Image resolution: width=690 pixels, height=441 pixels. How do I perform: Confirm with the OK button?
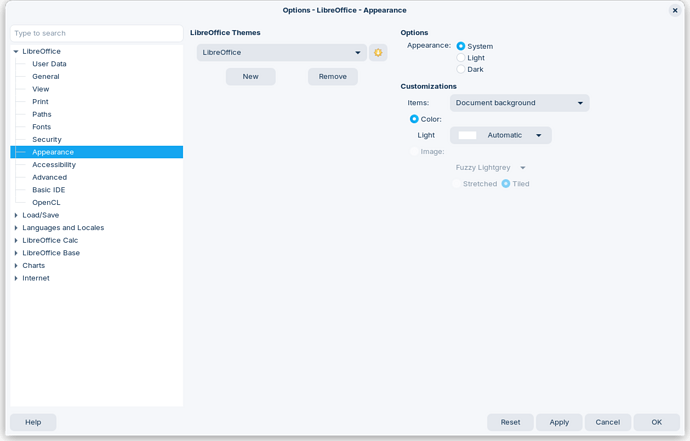657,422
